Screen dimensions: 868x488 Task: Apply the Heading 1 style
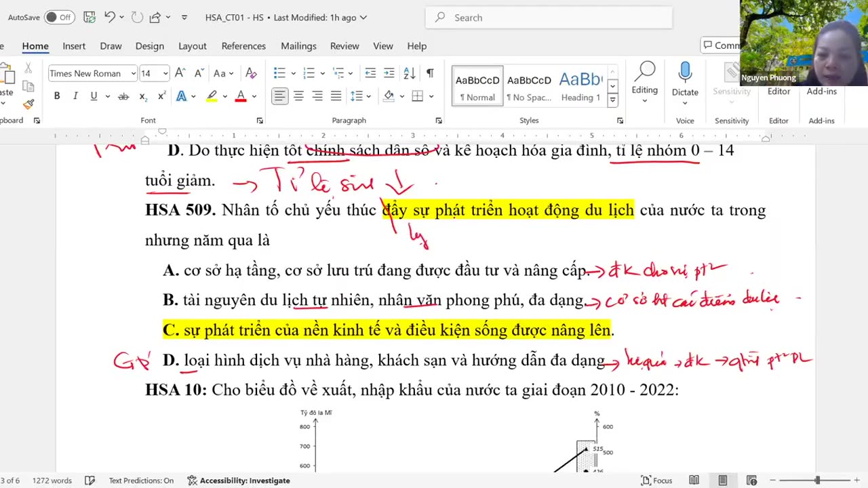click(x=580, y=86)
